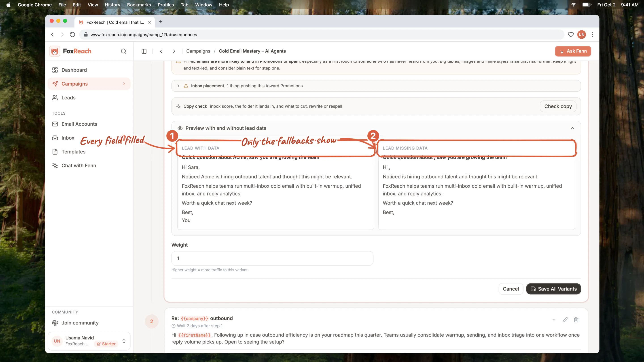Screen dimensions: 644x362
Task: Click the Copy check sparkle icon
Action: 178,106
